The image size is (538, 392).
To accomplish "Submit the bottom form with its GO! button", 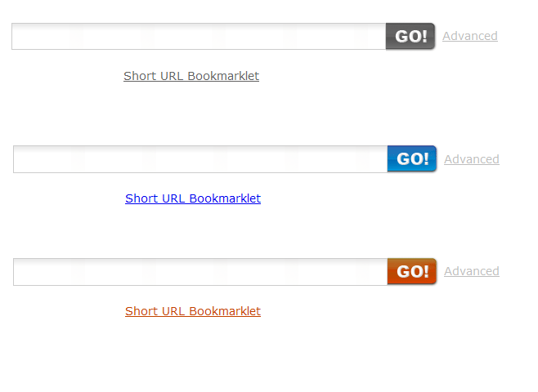I will pyautogui.click(x=412, y=271).
